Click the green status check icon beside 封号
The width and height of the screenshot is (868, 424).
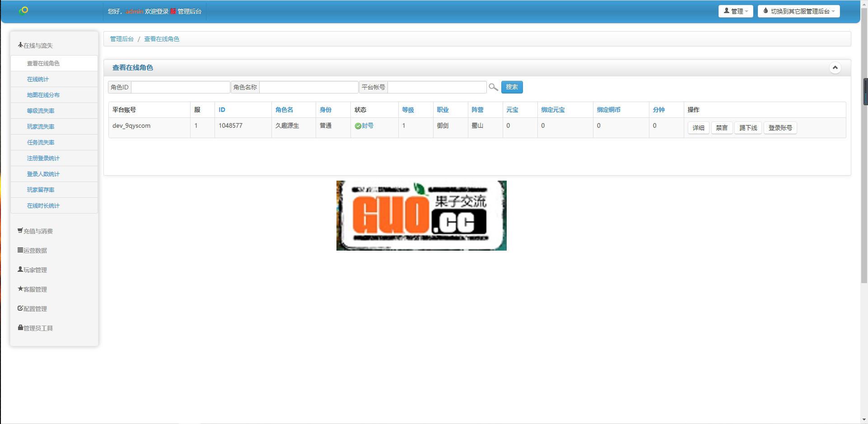[358, 126]
